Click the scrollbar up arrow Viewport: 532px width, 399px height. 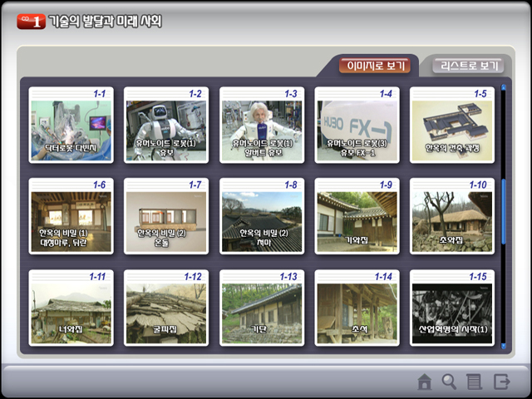(x=503, y=85)
